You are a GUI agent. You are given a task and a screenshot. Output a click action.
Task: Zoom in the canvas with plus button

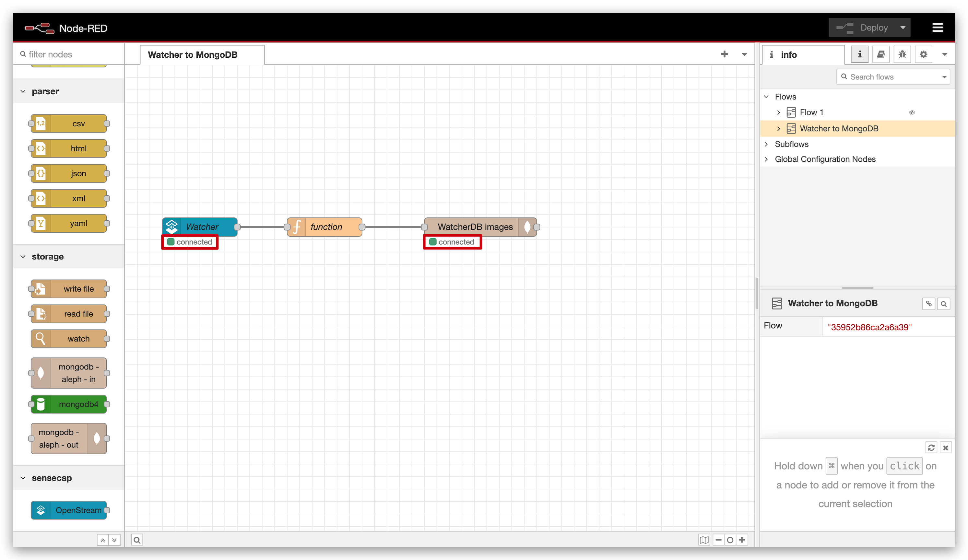(x=742, y=540)
